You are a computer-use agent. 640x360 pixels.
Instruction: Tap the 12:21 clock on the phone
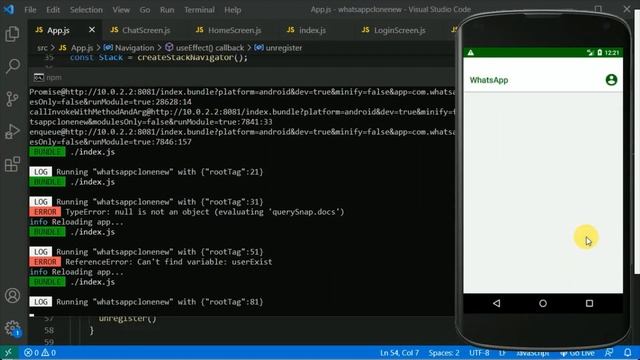pyautogui.click(x=612, y=53)
